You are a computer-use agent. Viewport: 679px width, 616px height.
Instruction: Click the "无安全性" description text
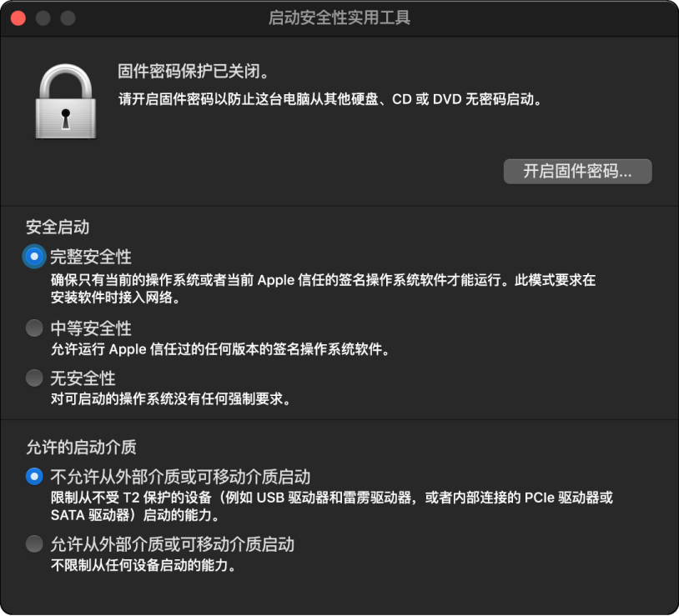(x=167, y=398)
